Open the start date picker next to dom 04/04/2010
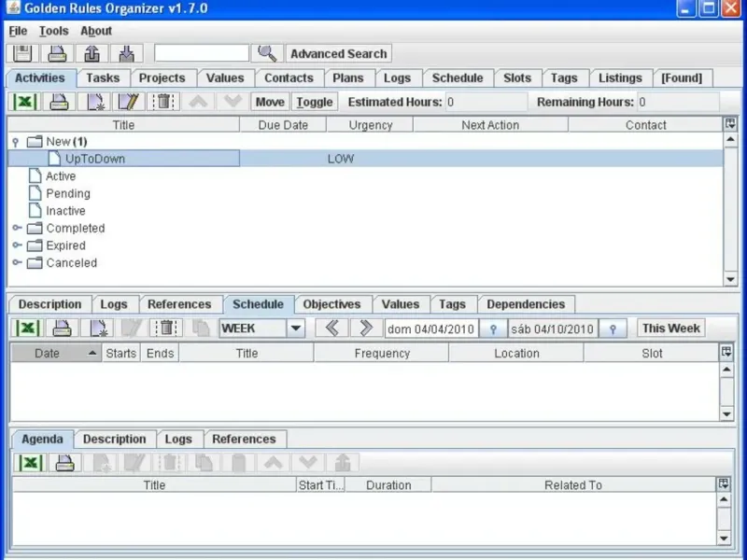Screen dimensions: 747x560 pos(493,329)
